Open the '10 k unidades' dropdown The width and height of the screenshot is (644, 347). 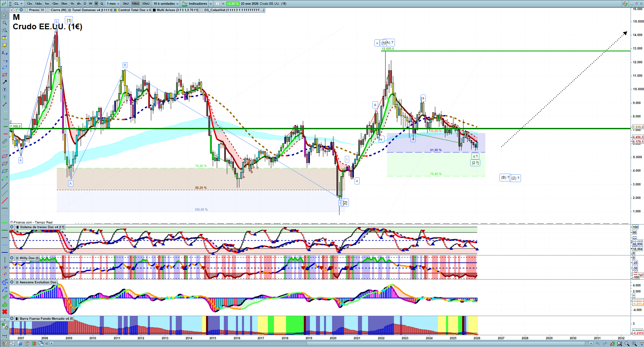[166, 4]
